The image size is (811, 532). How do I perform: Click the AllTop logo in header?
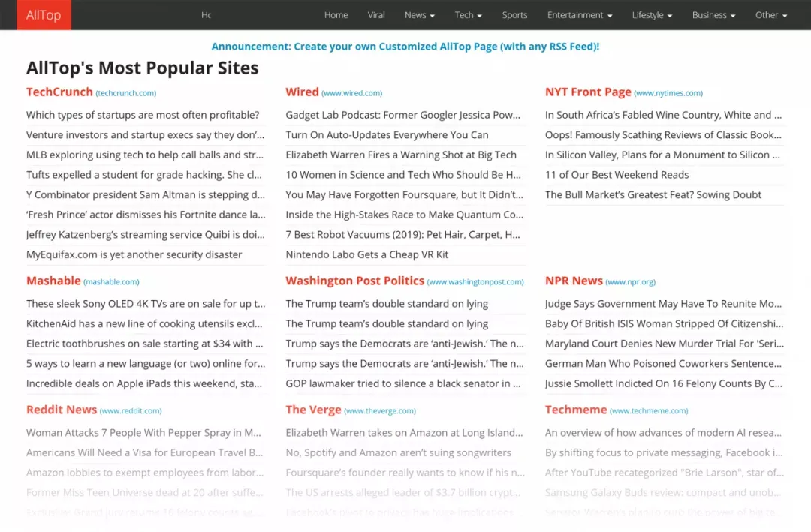pyautogui.click(x=44, y=15)
